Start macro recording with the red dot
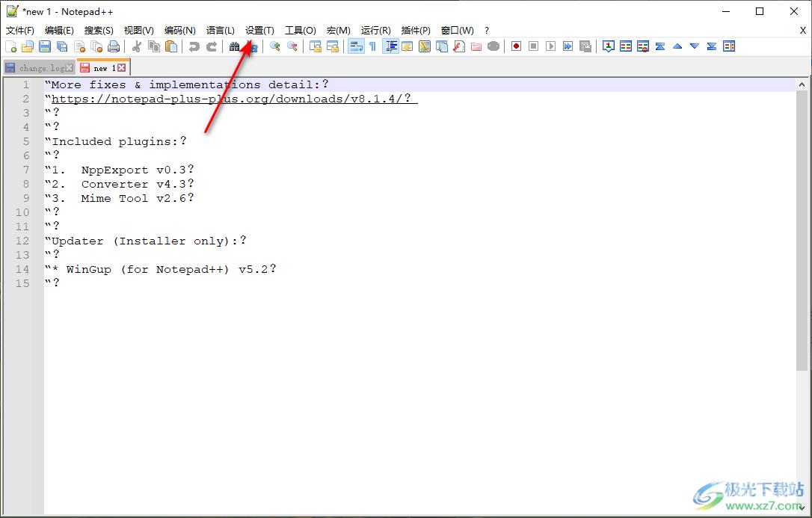Image resolution: width=812 pixels, height=518 pixels. point(517,46)
